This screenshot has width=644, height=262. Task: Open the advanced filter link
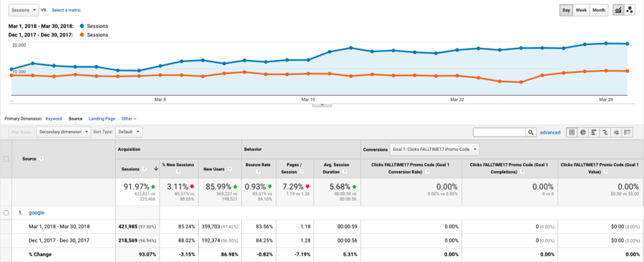(x=550, y=132)
